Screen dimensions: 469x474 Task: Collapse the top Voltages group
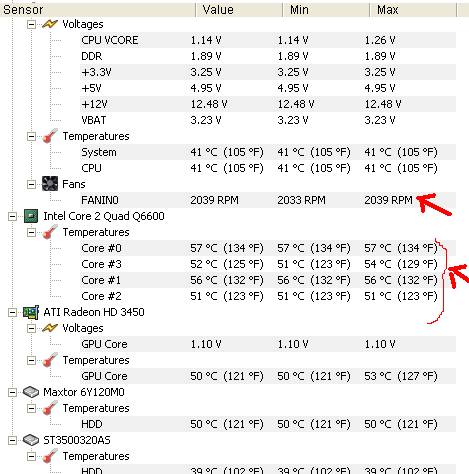coord(31,24)
